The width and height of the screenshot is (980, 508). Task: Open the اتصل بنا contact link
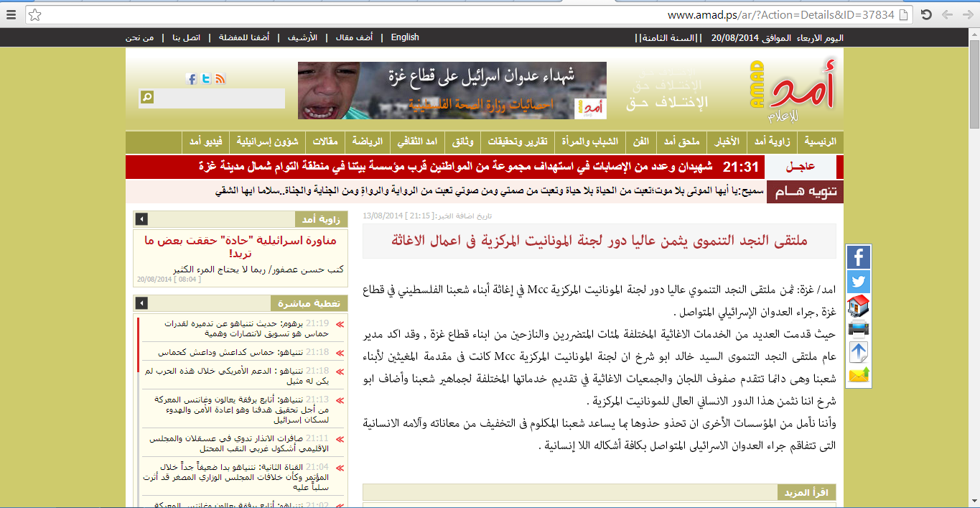tap(186, 37)
